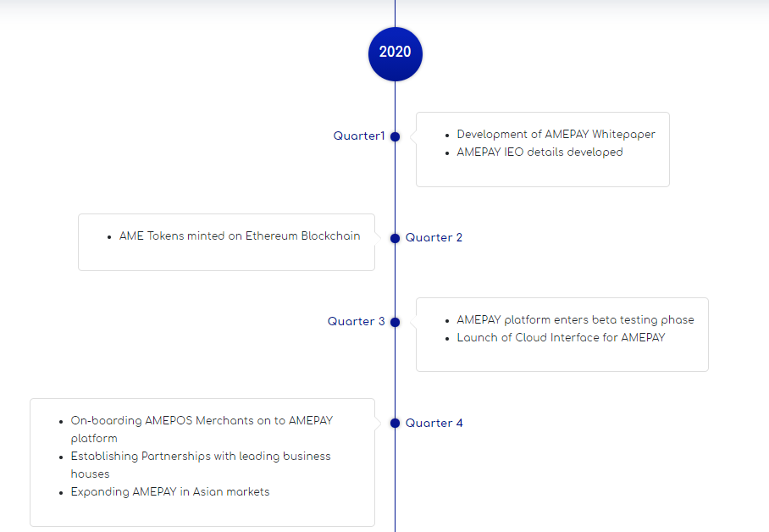Click the Quarter 2 timeline dot

(x=396, y=239)
